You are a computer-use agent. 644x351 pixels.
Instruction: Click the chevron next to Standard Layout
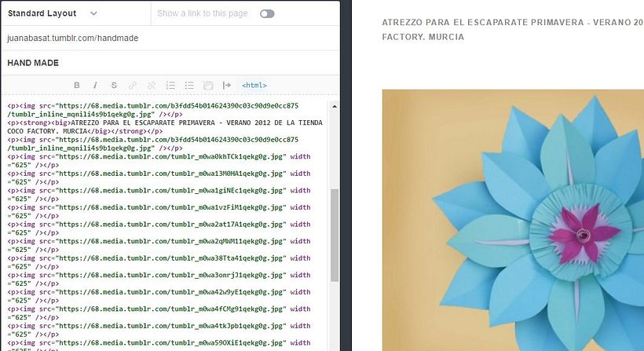(93, 13)
